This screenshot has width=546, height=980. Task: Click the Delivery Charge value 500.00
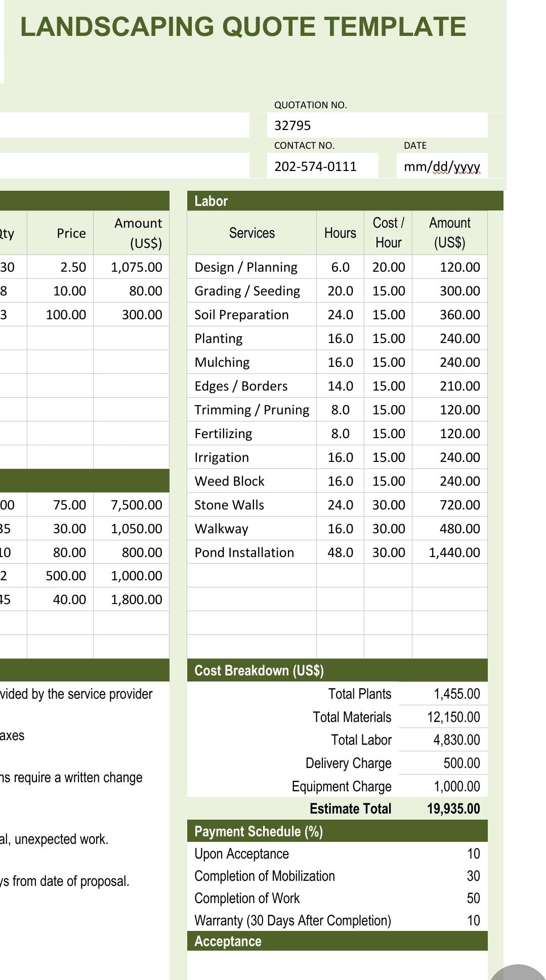443,763
